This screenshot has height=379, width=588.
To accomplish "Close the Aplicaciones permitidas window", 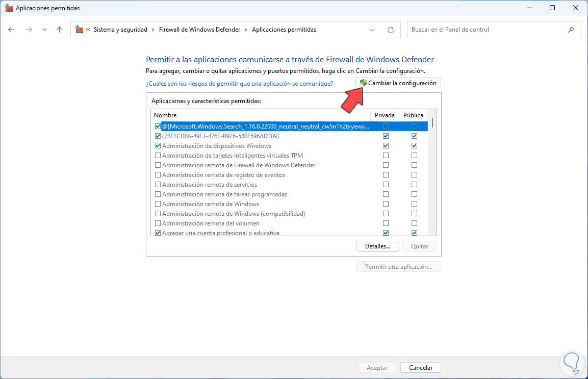I will tap(576, 8).
